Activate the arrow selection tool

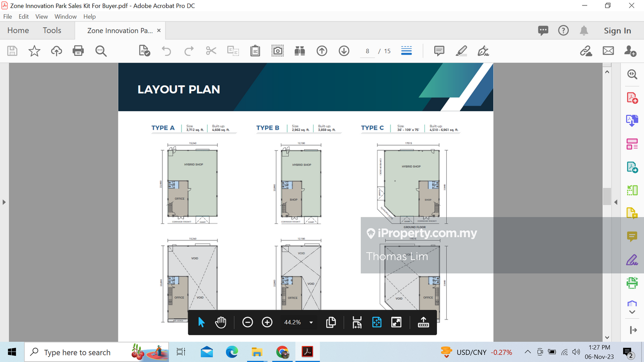pyautogui.click(x=201, y=322)
